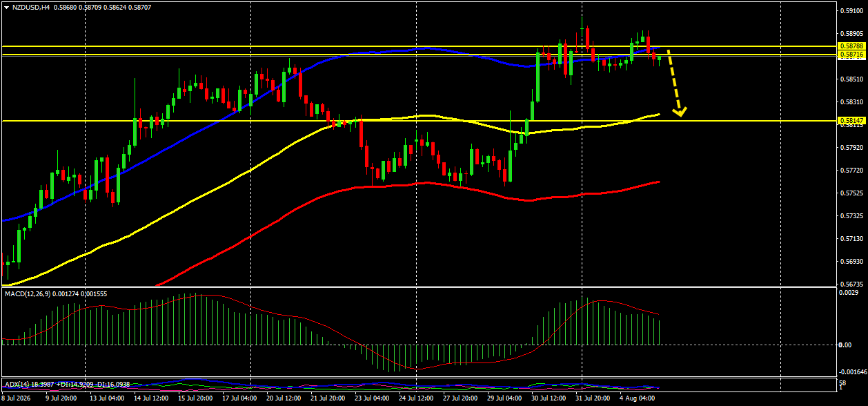The image size is (868, 406).
Task: Click the 0.57130 price scale value
Action: [851, 239]
